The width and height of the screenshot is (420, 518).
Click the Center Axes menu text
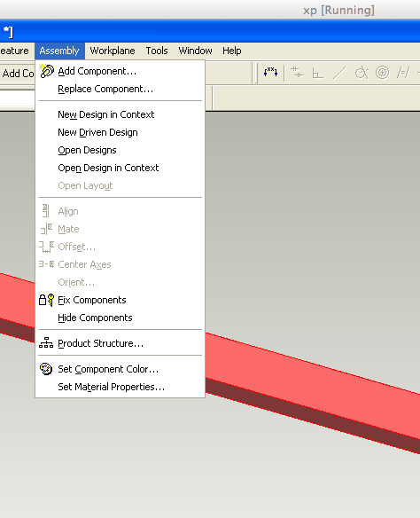[84, 264]
